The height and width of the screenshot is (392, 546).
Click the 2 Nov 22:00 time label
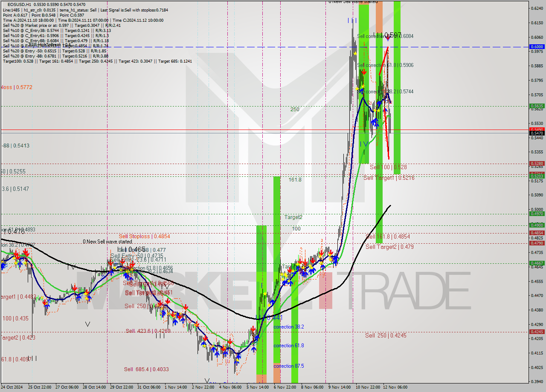[x=203, y=387]
